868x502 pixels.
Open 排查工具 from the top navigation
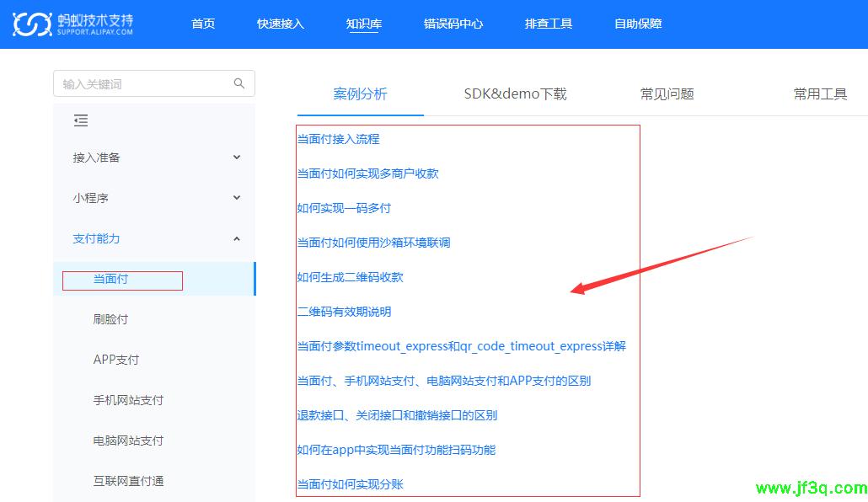[549, 24]
